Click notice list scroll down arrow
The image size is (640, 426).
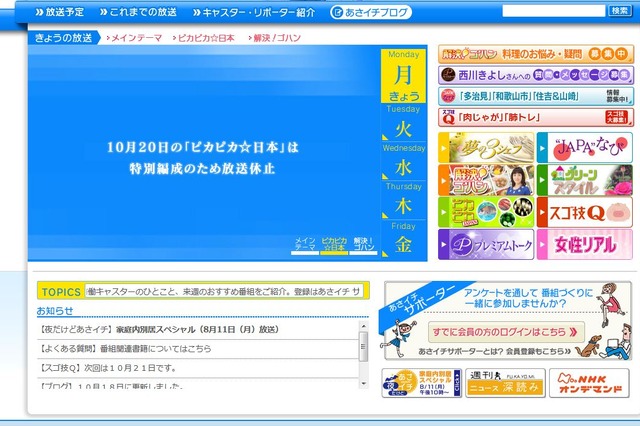pyautogui.click(x=363, y=384)
